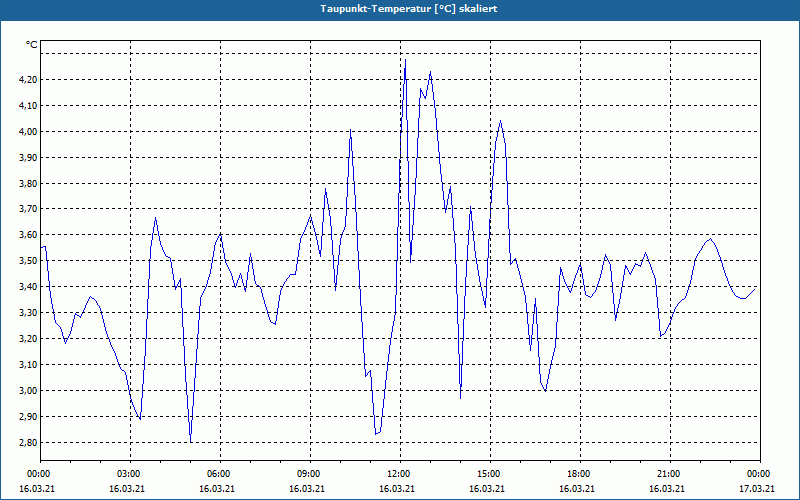
Task: Click the curve's lowest dip near 05:00
Action: 191,441
